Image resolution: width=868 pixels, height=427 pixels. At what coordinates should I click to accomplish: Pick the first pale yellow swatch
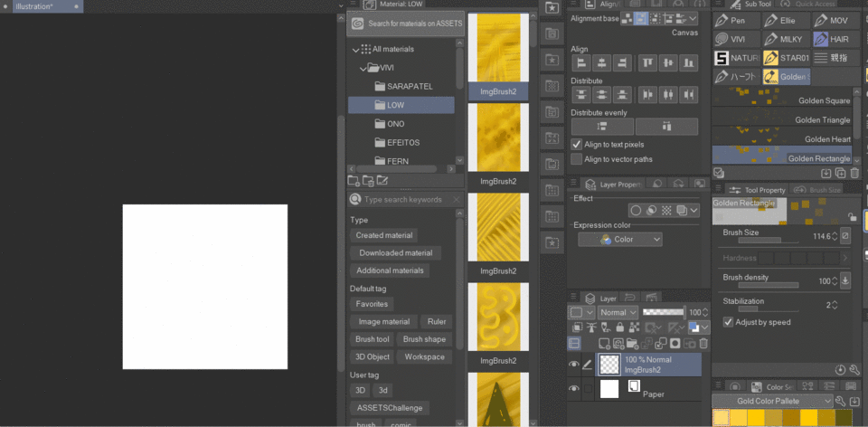721,418
